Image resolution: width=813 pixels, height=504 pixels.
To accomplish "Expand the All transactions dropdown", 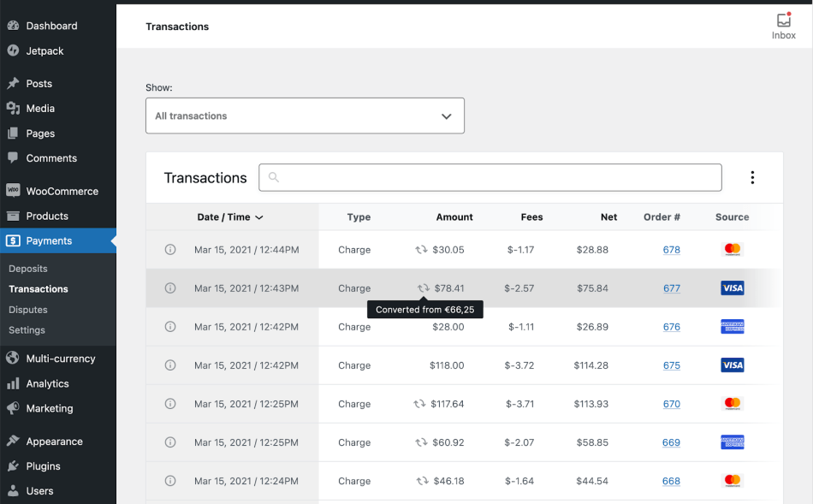I will click(x=305, y=116).
